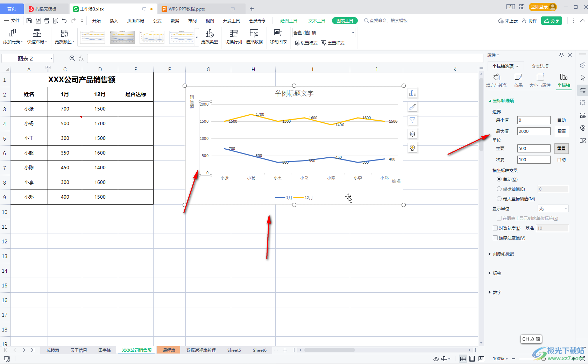Switch to page layout view in status bar

[x=472, y=359]
